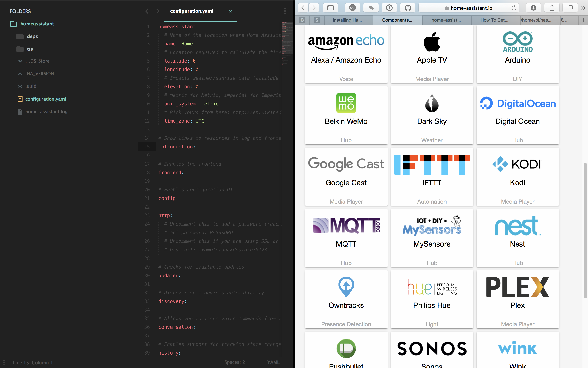Select the pinned S tab
Screen dimensions: 588x368
click(x=317, y=20)
